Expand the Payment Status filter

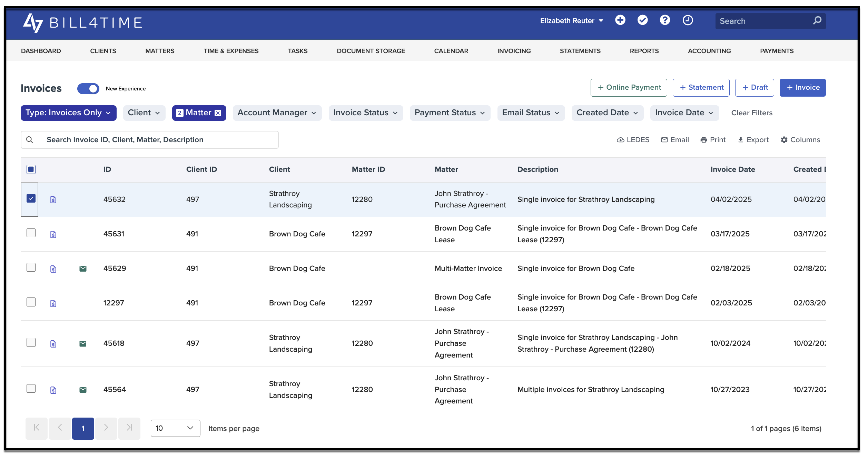tap(450, 113)
